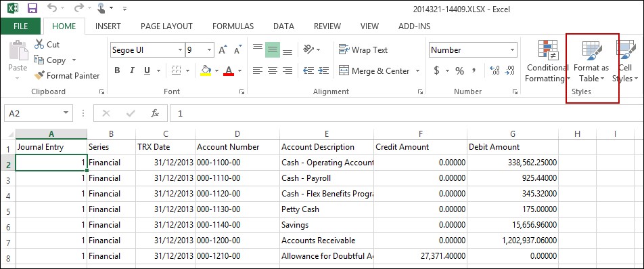Expand the fill color dropdown arrow
Image resolution: width=644 pixels, height=269 pixels.
click(216, 70)
